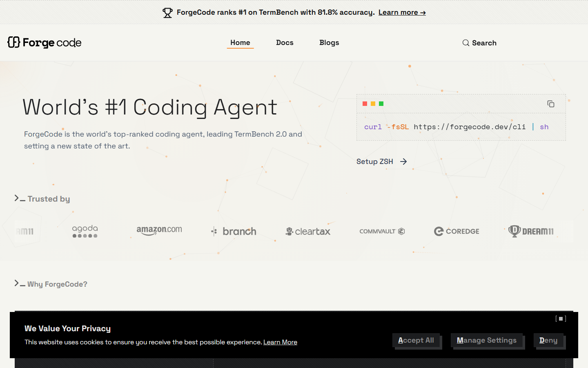Switch to the Blogs section
The image size is (588, 368).
[329, 43]
